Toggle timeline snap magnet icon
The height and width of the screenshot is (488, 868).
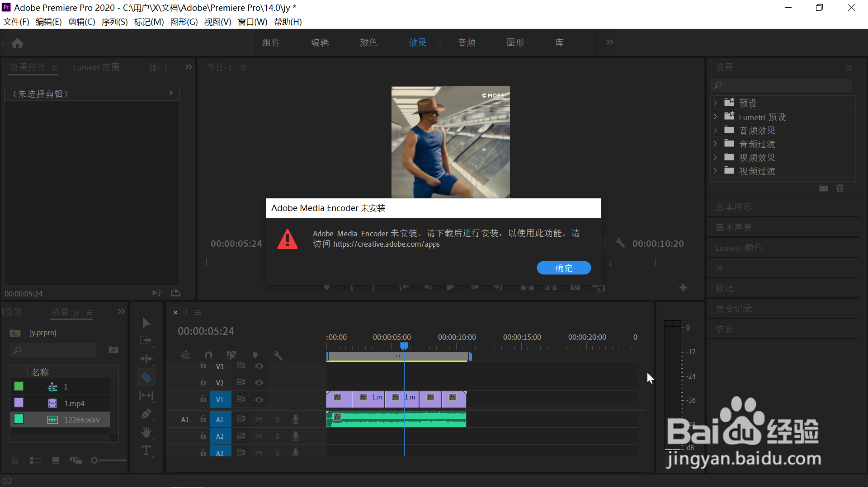click(x=208, y=356)
